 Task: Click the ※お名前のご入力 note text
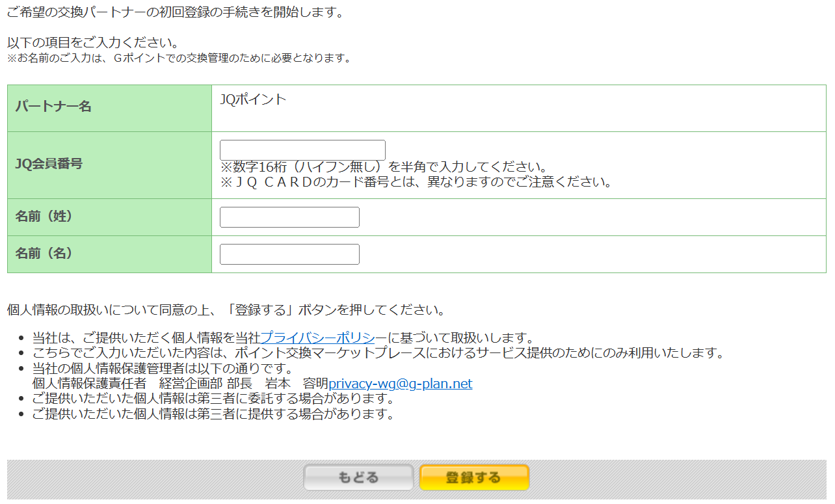coord(179,59)
